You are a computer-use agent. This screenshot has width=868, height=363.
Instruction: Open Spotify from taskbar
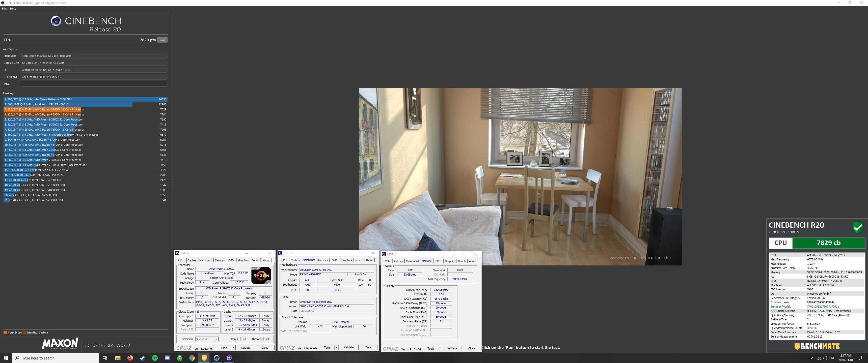(x=155, y=358)
